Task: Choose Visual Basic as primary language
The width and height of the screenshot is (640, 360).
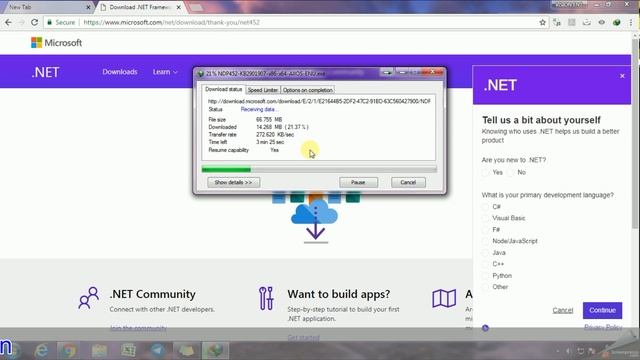Action: [x=485, y=218]
